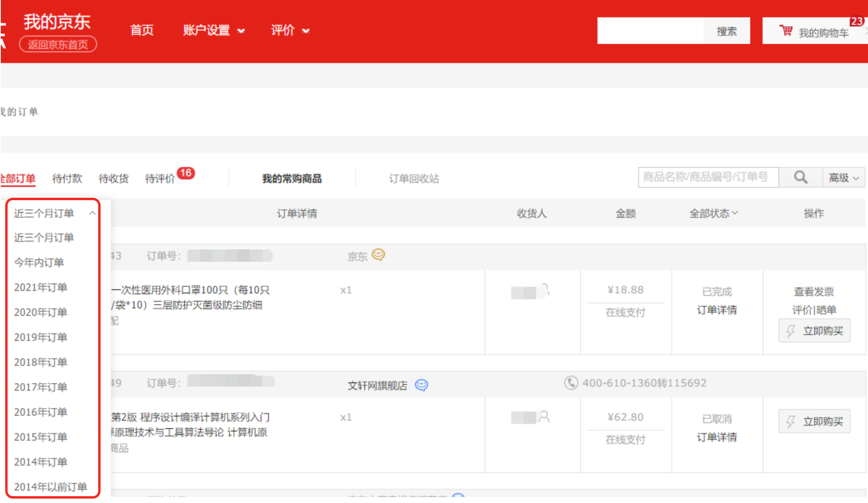Choose 2021年订单 from the list

40,287
